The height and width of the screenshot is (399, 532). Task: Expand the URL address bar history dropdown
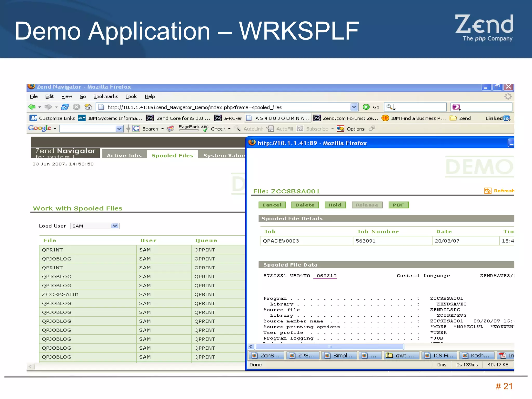click(354, 107)
